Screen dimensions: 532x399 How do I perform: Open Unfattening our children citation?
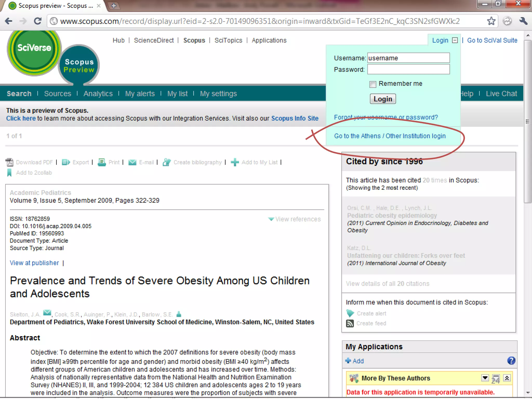point(406,256)
